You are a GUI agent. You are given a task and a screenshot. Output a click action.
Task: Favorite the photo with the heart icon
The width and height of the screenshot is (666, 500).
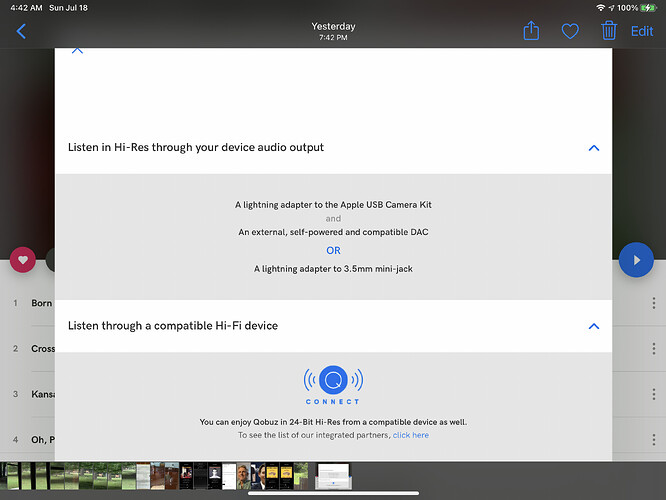pyautogui.click(x=570, y=31)
